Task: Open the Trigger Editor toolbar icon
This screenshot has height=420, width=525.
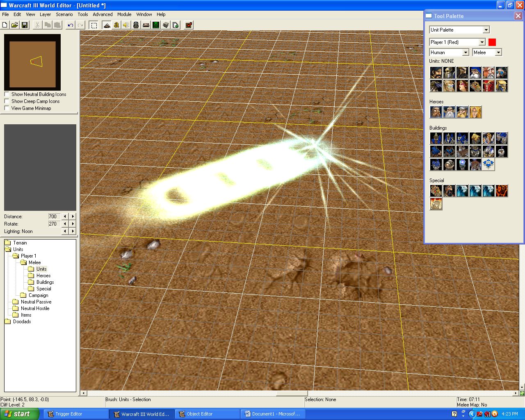Action: click(116, 25)
